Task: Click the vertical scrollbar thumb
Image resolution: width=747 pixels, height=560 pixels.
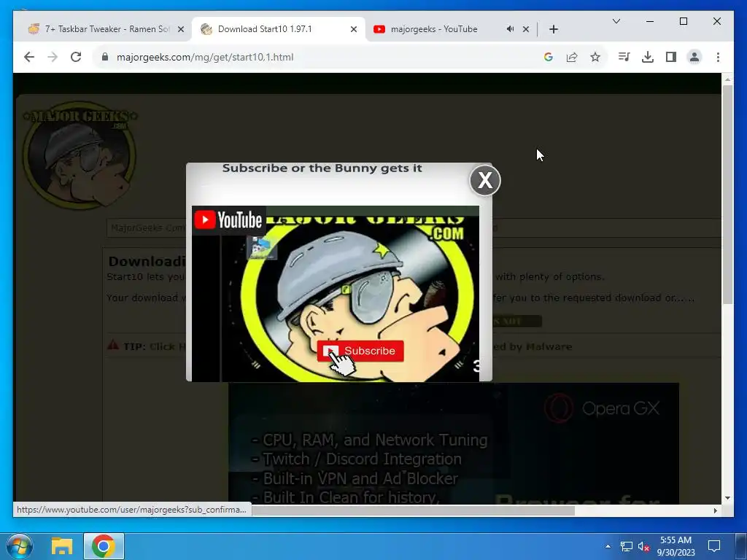Action: click(x=727, y=194)
